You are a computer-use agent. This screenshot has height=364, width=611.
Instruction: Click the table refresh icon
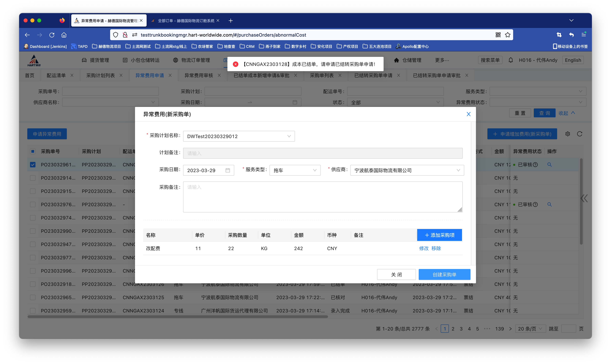point(580,134)
